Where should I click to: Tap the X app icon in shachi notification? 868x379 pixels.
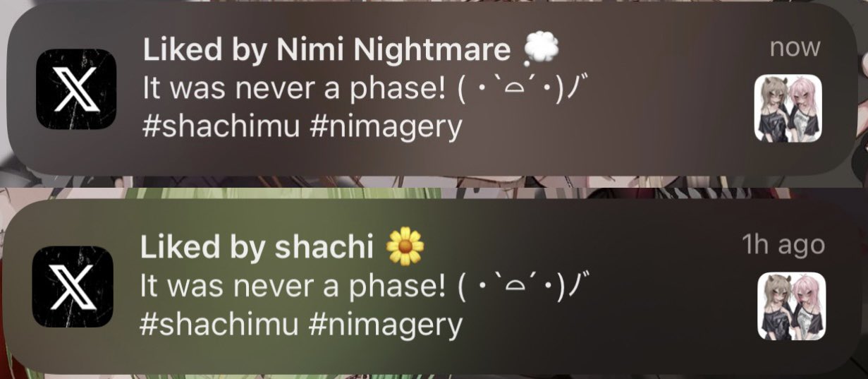73,287
